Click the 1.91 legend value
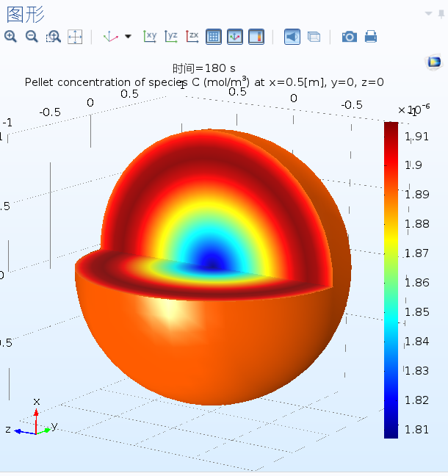Screen dimensions: 448x476 tap(416, 137)
